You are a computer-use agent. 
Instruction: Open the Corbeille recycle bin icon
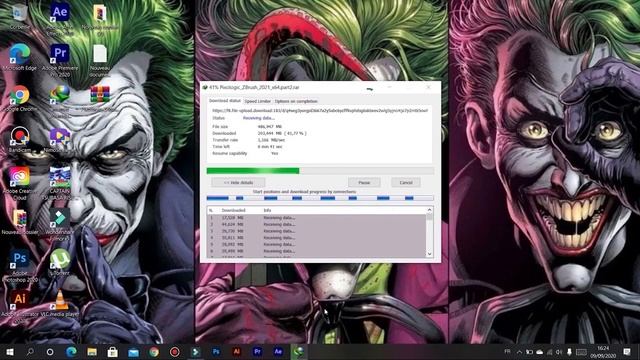(x=19, y=17)
